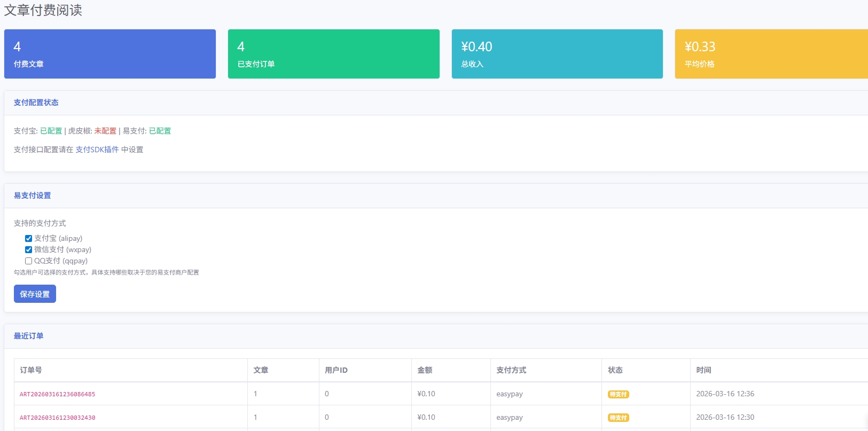The image size is (868, 431).
Task: Click the 易支付设置 panel heading
Action: click(32, 195)
